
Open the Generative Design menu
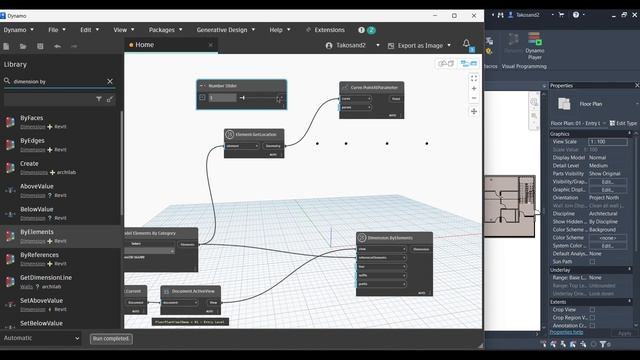[226, 30]
